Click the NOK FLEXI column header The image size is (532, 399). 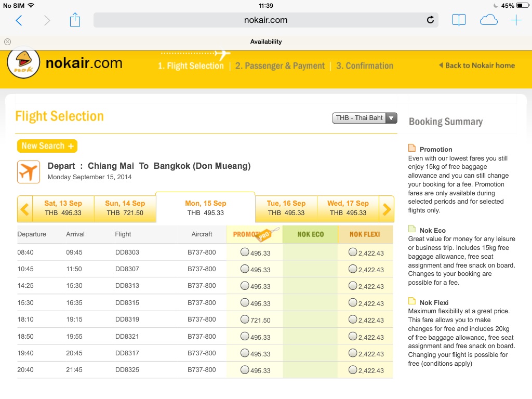point(365,234)
